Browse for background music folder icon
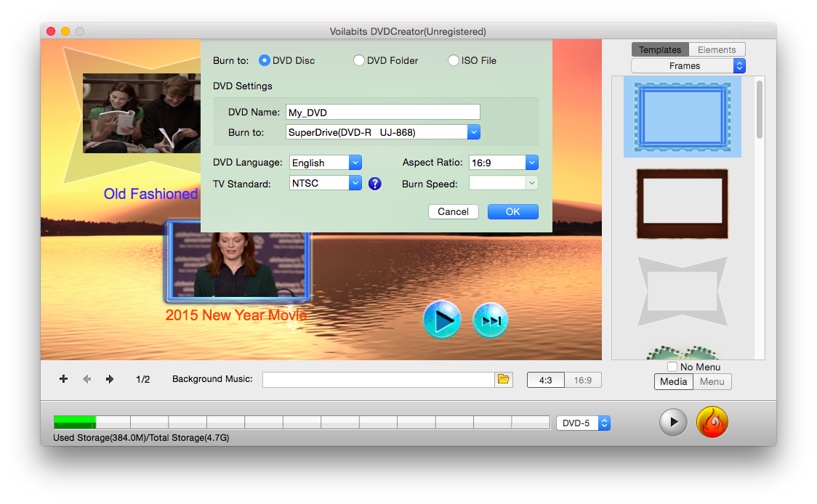Image resolution: width=817 pixels, height=504 pixels. tap(503, 379)
